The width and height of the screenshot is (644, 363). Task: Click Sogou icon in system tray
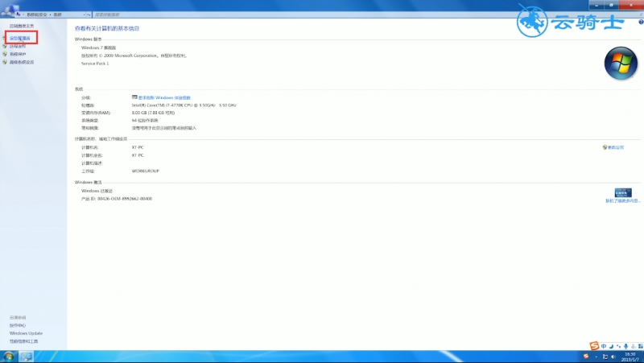click(x=586, y=356)
